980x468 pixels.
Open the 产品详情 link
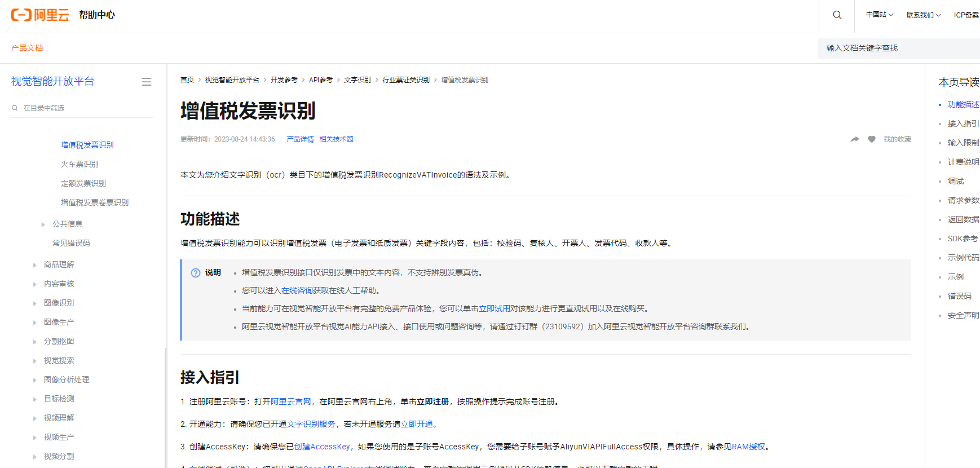tap(300, 139)
